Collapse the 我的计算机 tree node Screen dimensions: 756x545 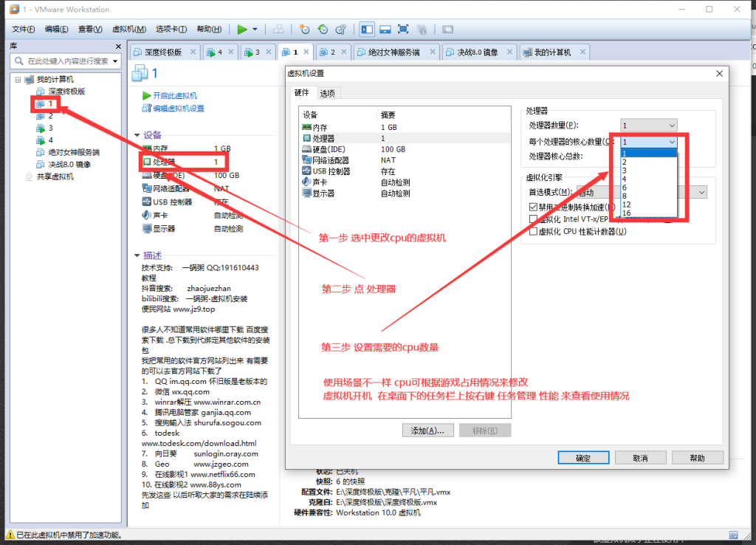coord(18,80)
